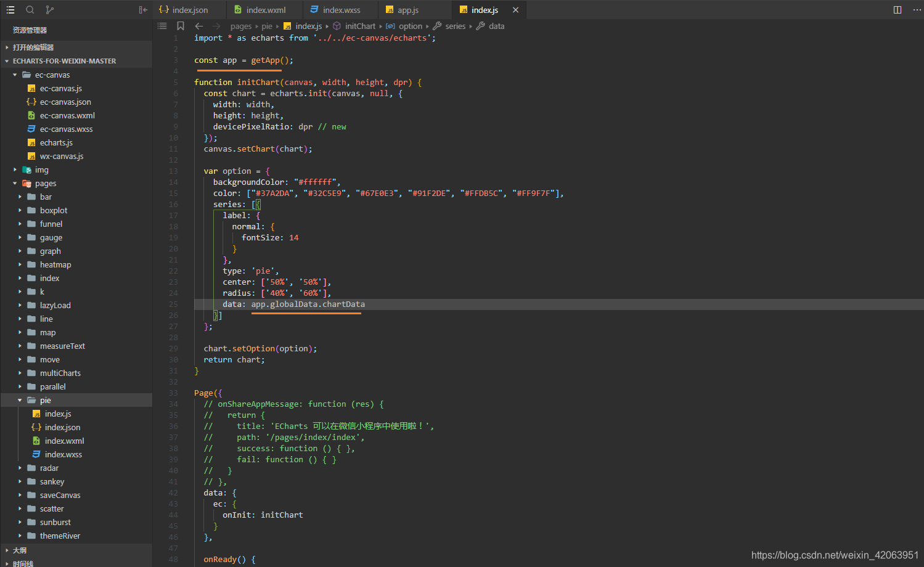Expand the themeRiver folder

pos(76,536)
